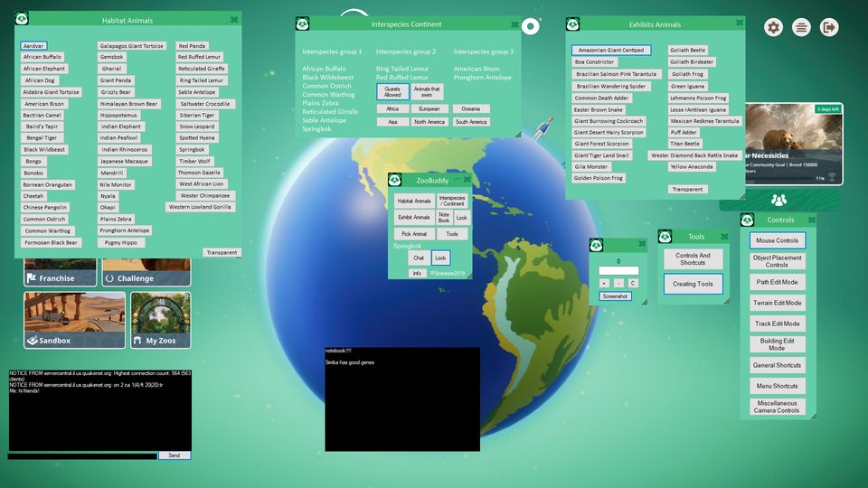The height and width of the screenshot is (488, 868).
Task: Open the Terrain Edit Mode entry
Action: [777, 303]
